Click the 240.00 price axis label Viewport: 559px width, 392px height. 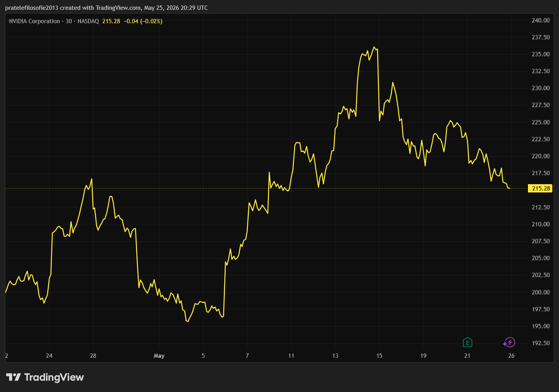[x=541, y=20]
